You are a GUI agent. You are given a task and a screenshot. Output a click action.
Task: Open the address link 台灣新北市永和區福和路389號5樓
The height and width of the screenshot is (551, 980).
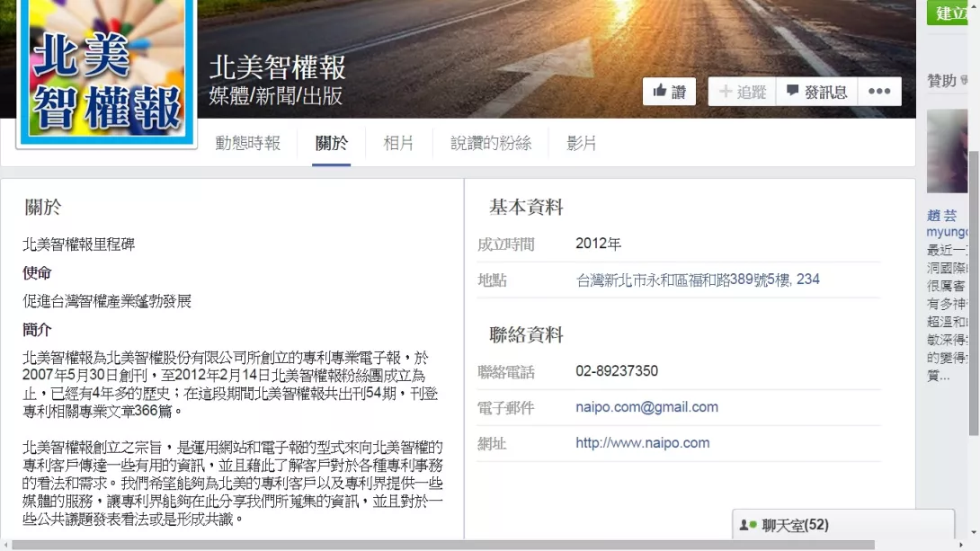[x=698, y=280]
